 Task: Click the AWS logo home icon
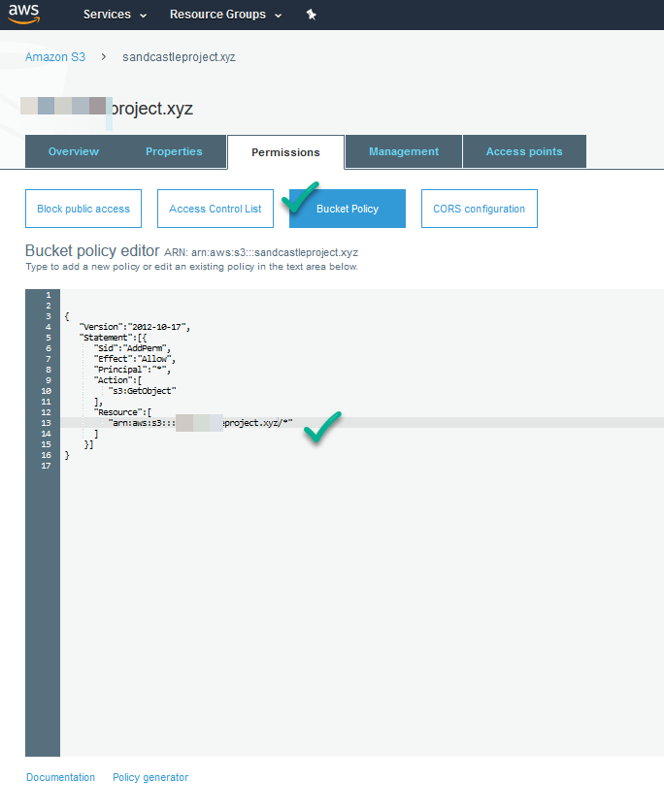24,14
